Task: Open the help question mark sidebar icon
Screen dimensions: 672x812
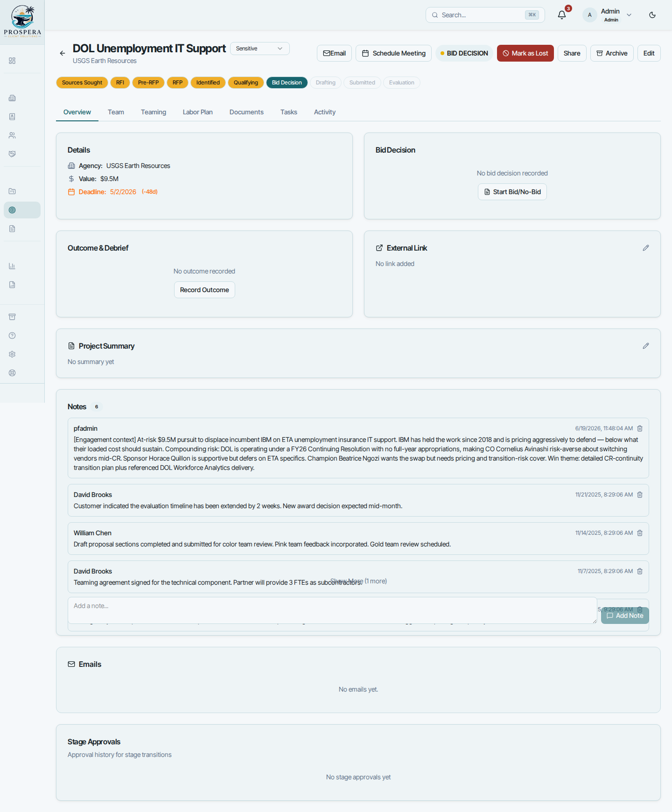Action: pos(12,336)
